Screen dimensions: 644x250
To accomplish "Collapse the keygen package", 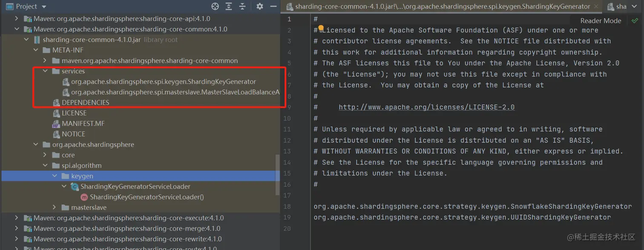I will click(x=54, y=176).
